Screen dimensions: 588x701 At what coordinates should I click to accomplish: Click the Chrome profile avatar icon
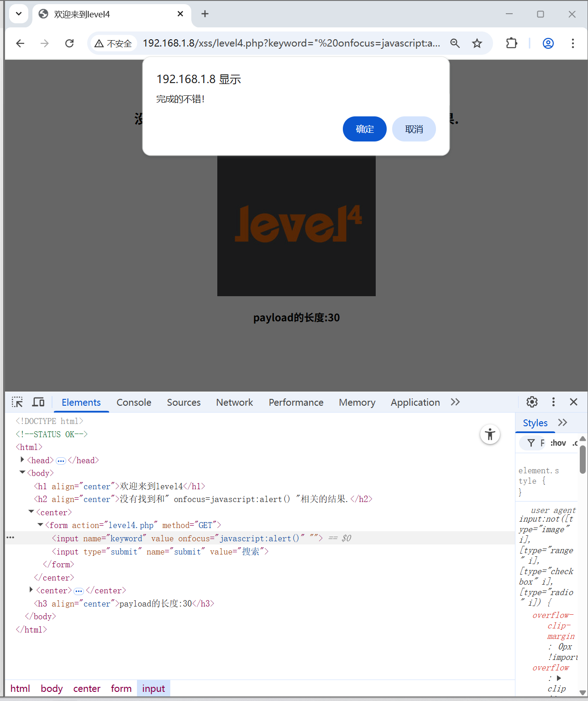click(548, 43)
